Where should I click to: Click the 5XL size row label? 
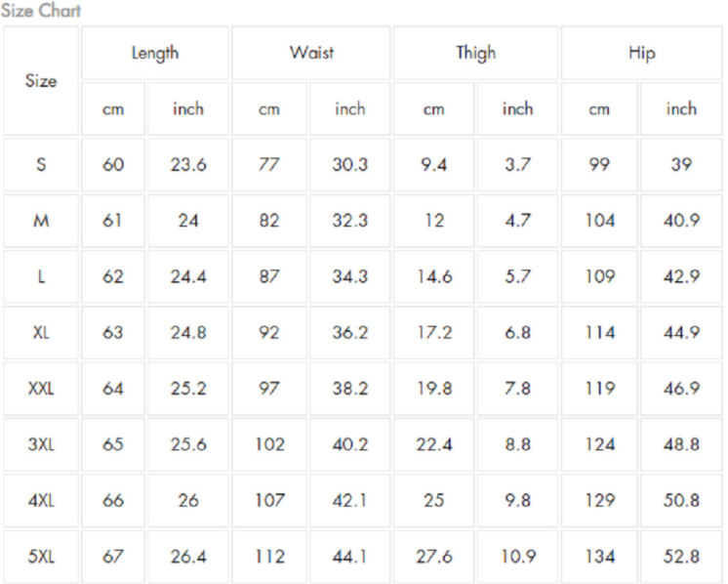41,557
